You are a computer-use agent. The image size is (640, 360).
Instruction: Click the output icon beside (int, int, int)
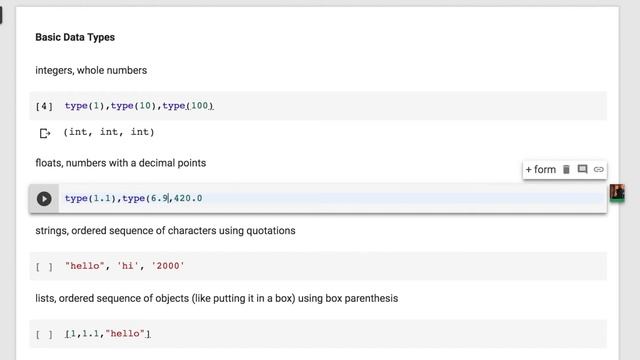pyautogui.click(x=45, y=133)
